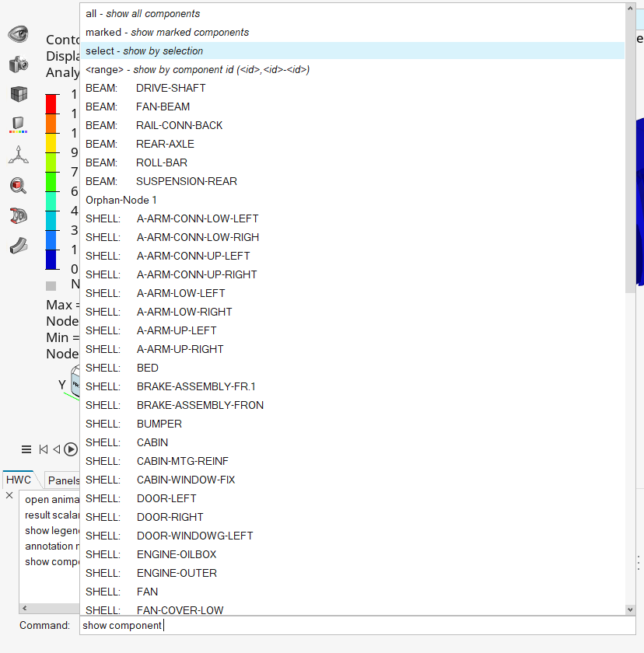The height and width of the screenshot is (653, 644).
Task: Play the animation
Action: click(71, 449)
